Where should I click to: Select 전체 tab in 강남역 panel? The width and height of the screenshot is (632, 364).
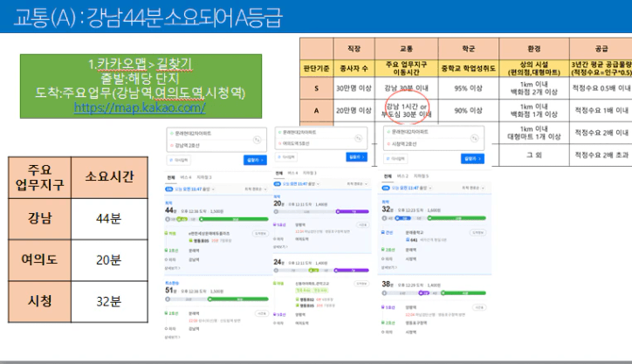click(x=171, y=177)
